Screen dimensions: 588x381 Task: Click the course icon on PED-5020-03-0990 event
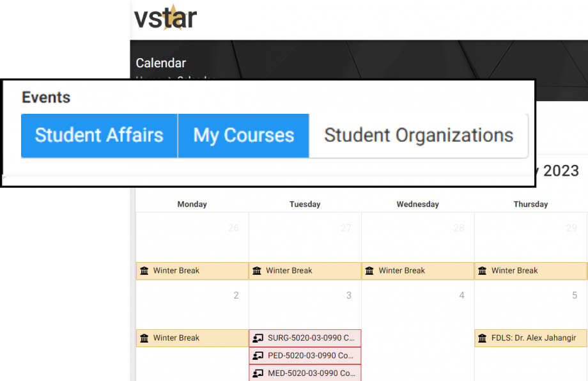258,355
